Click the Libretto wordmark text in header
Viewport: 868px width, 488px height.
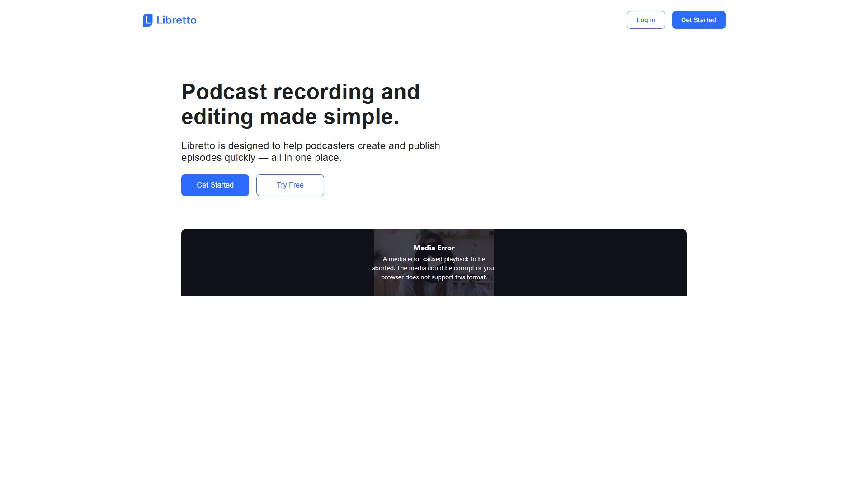[x=176, y=20]
